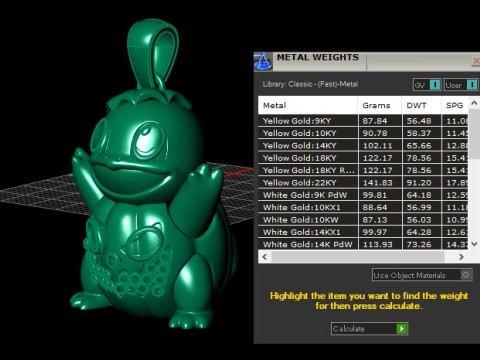Click the 99.97 grams value

(375, 232)
